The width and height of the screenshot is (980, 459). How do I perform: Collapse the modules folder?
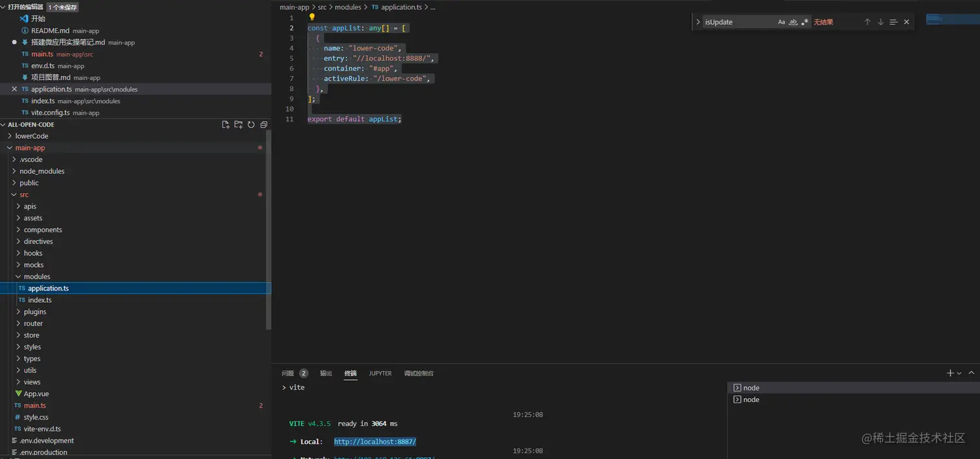coord(135,276)
